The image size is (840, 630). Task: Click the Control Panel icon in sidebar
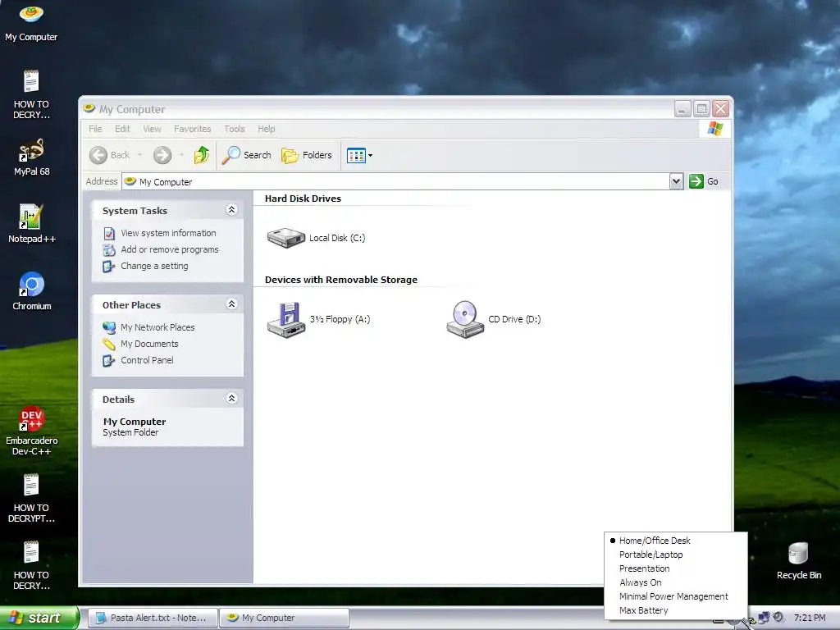point(109,361)
